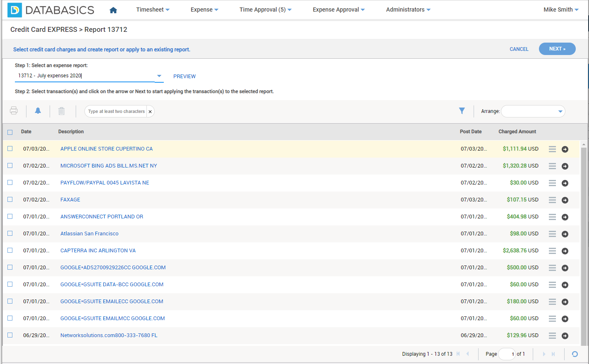The width and height of the screenshot is (589, 364).
Task: Open row menu for MICROSOFT BING ADS
Action: tap(552, 166)
